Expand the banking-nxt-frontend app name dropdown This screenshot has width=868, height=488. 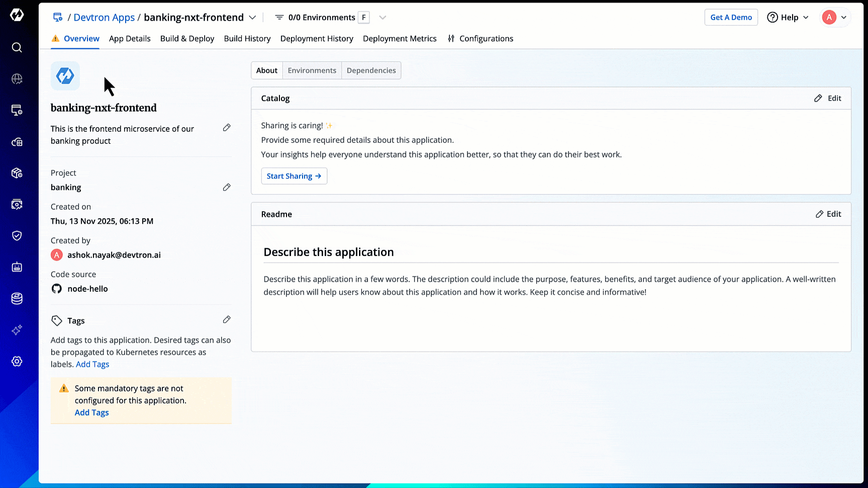click(252, 18)
